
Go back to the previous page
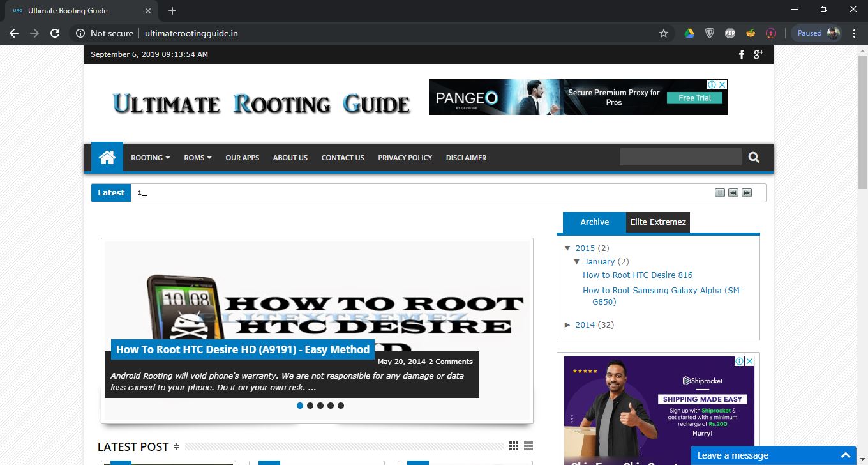tap(14, 33)
